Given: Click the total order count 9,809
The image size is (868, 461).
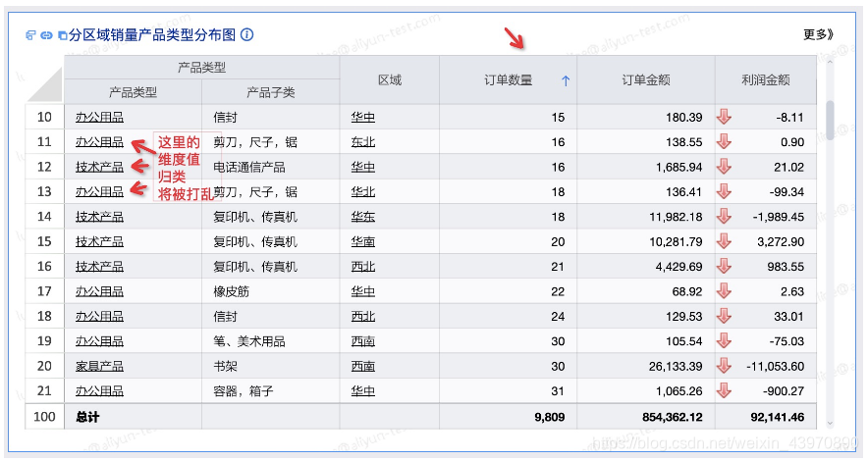Looking at the screenshot, I should tap(550, 417).
